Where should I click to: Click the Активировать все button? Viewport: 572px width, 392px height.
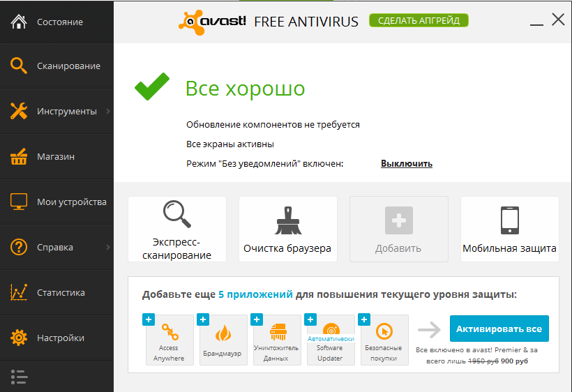point(499,329)
